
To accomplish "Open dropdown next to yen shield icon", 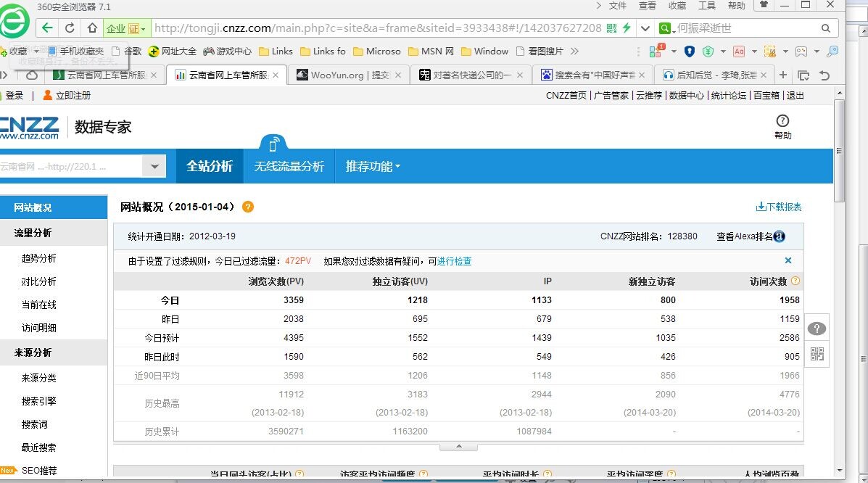I will tap(723, 51).
